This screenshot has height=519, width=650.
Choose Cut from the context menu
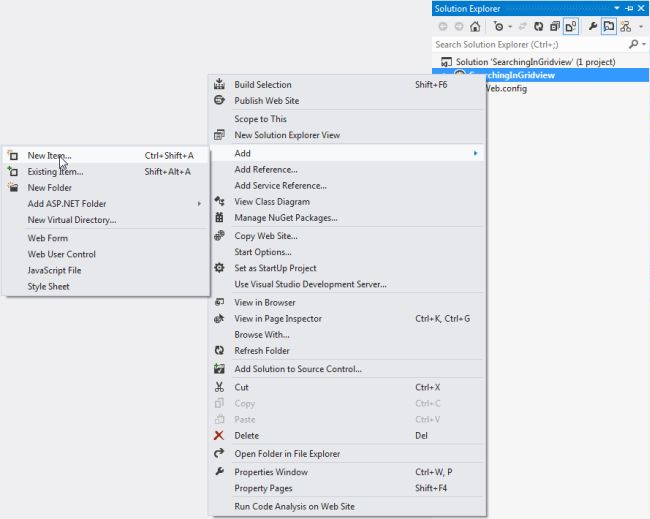click(x=347, y=388)
